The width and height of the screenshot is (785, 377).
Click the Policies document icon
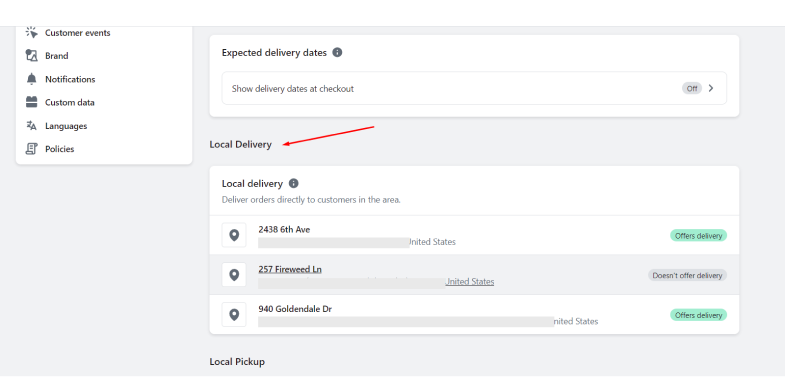click(32, 149)
